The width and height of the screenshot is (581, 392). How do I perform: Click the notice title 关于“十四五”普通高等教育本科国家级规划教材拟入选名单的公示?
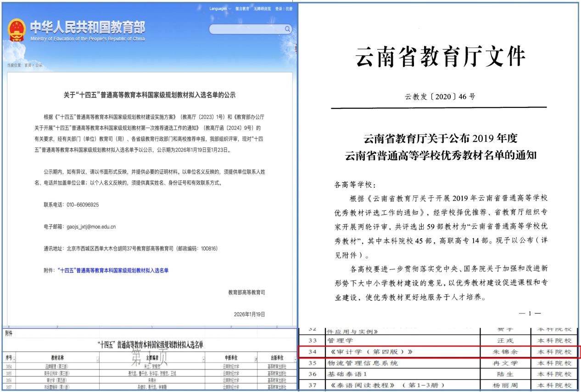coord(150,95)
